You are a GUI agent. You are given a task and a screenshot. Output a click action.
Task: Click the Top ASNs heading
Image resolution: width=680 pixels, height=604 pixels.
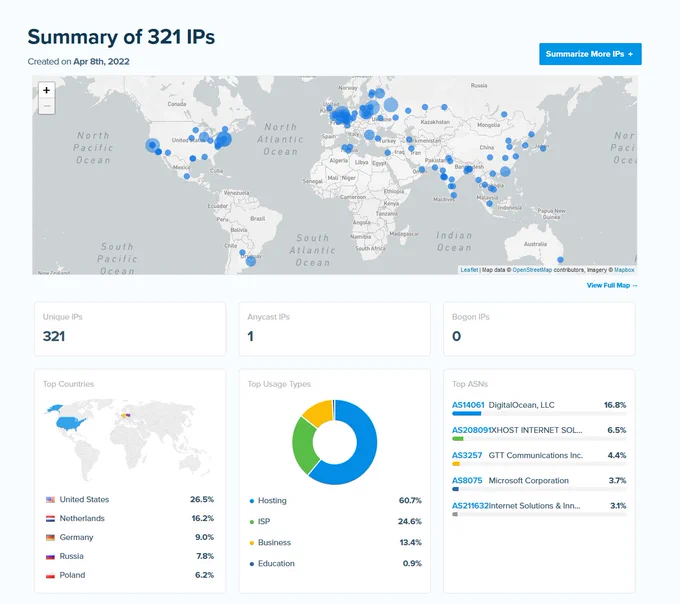pos(470,384)
